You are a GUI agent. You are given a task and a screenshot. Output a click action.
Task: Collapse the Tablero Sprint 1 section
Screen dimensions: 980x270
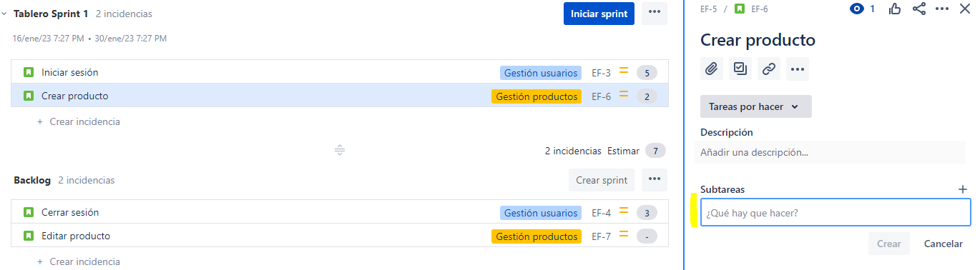4,14
